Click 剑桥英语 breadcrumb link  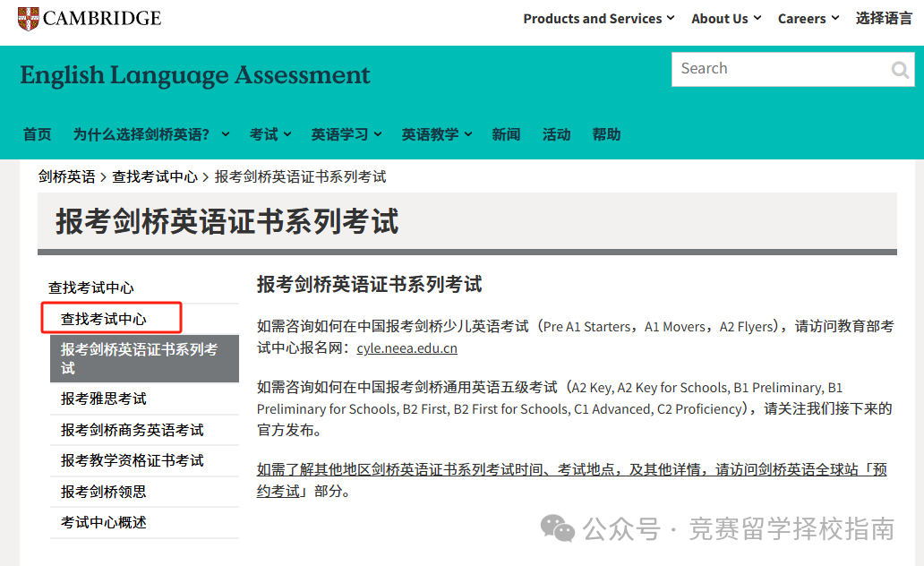(66, 177)
